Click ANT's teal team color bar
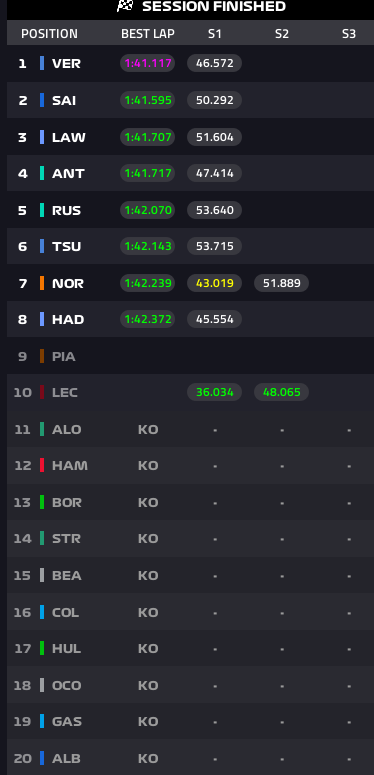The image size is (374, 775). (x=42, y=173)
